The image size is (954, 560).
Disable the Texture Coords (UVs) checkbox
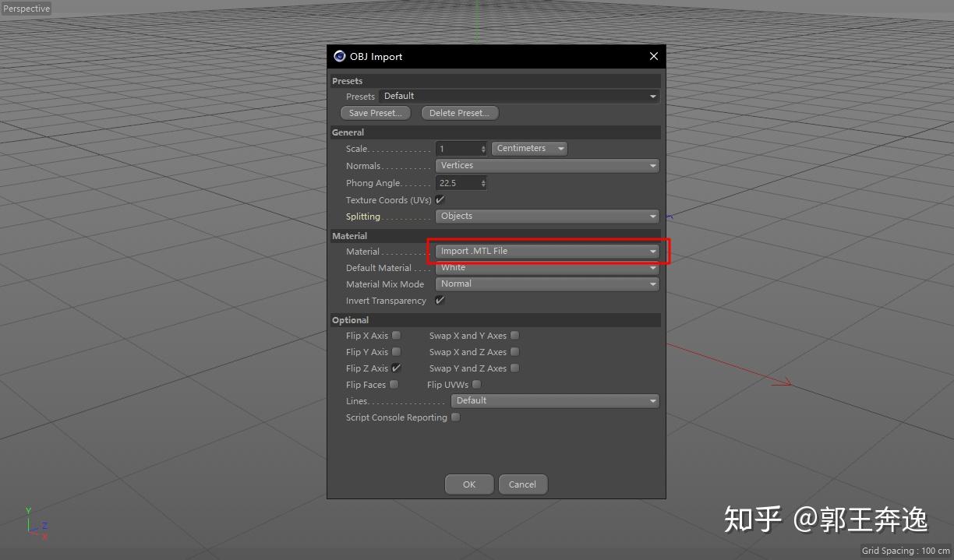pyautogui.click(x=440, y=199)
